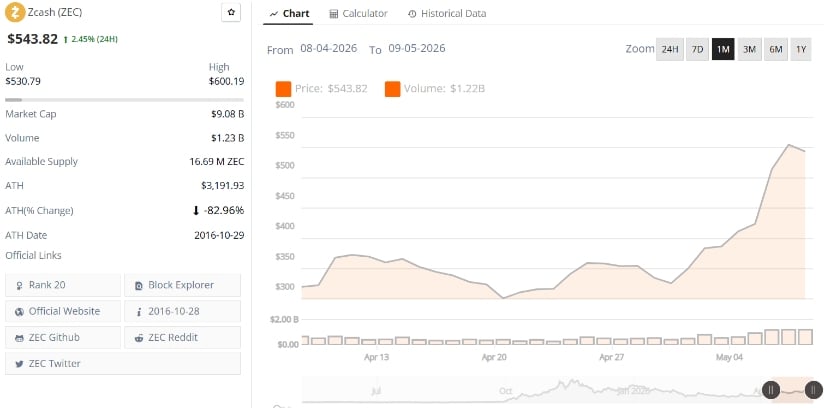Edit the From date field 08-04-2026
The height and width of the screenshot is (408, 825).
(x=328, y=48)
